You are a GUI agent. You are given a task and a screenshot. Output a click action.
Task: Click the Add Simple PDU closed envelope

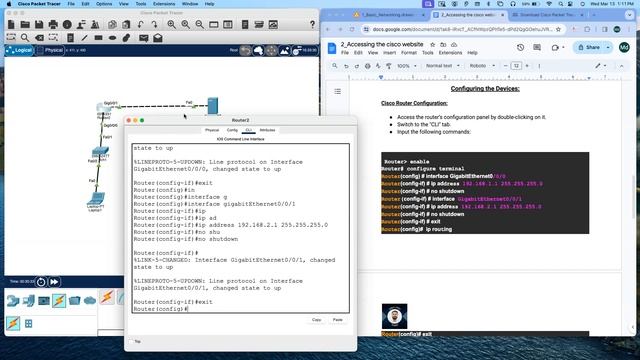(143, 38)
